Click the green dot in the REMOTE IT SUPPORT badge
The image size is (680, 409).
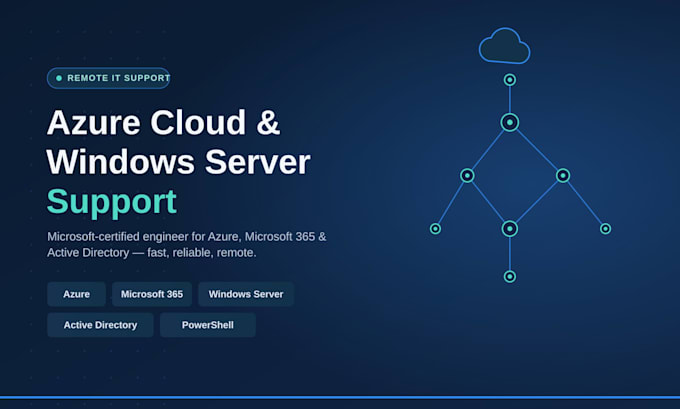coord(59,78)
